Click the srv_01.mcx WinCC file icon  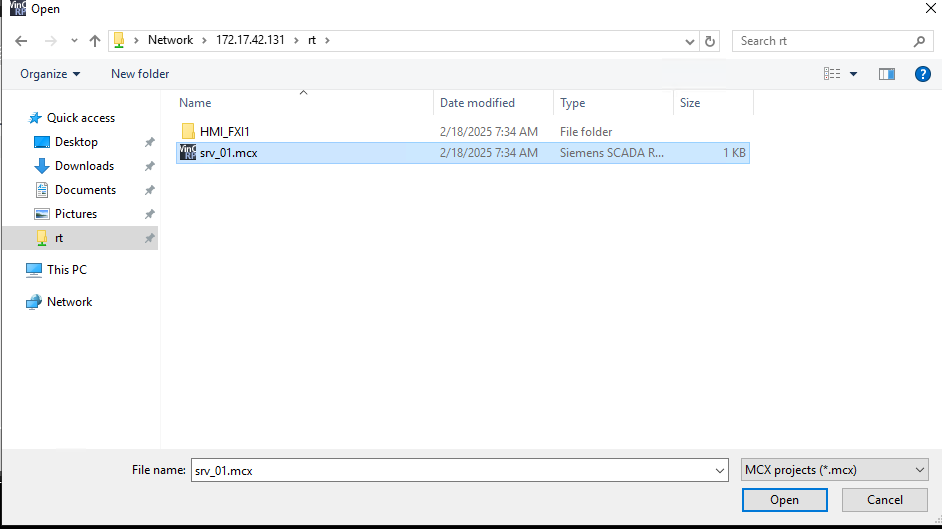pos(188,153)
